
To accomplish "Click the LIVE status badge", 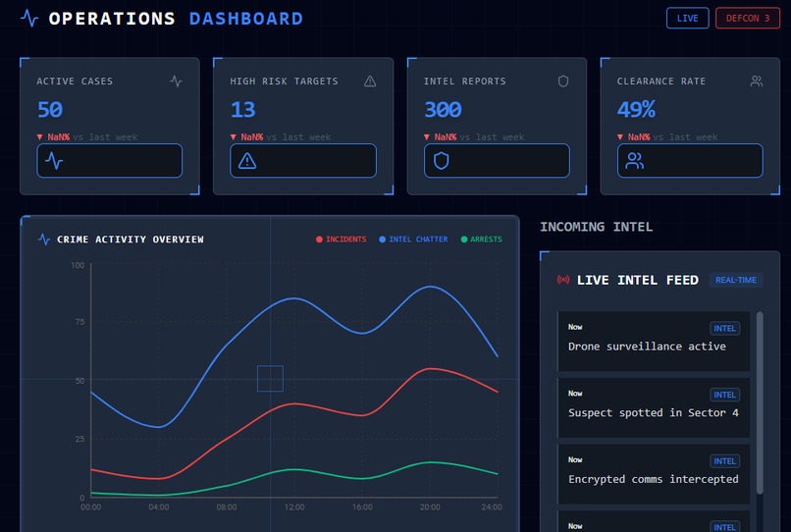I will pos(687,19).
